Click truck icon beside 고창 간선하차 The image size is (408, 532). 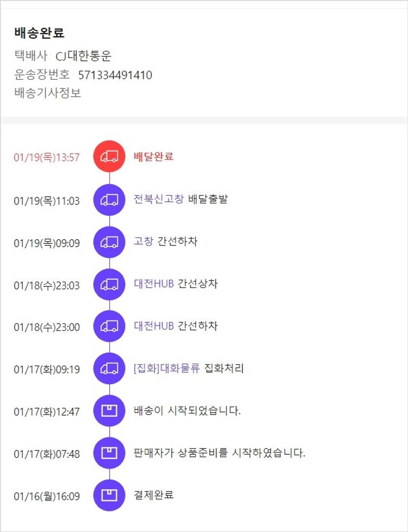tap(109, 242)
